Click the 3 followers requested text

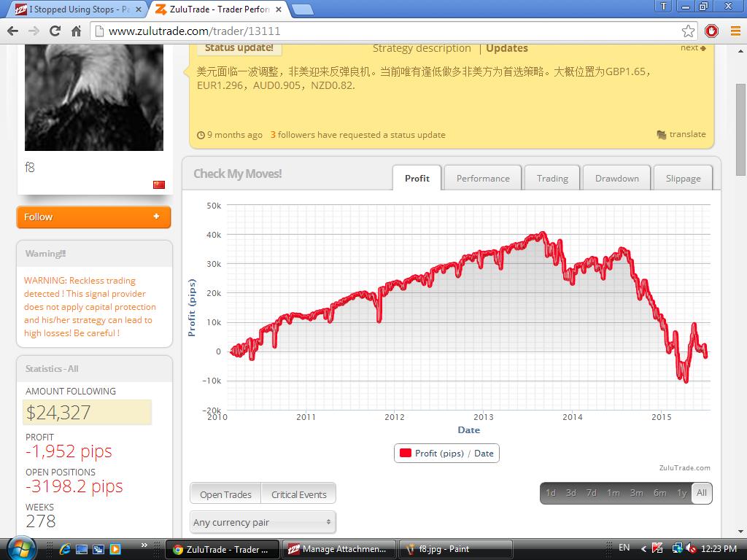pos(357,135)
